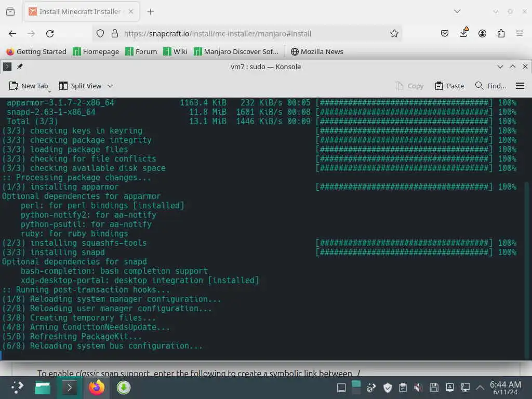Open the Homepage bookmark
The height and width of the screenshot is (399, 532).
96,51
